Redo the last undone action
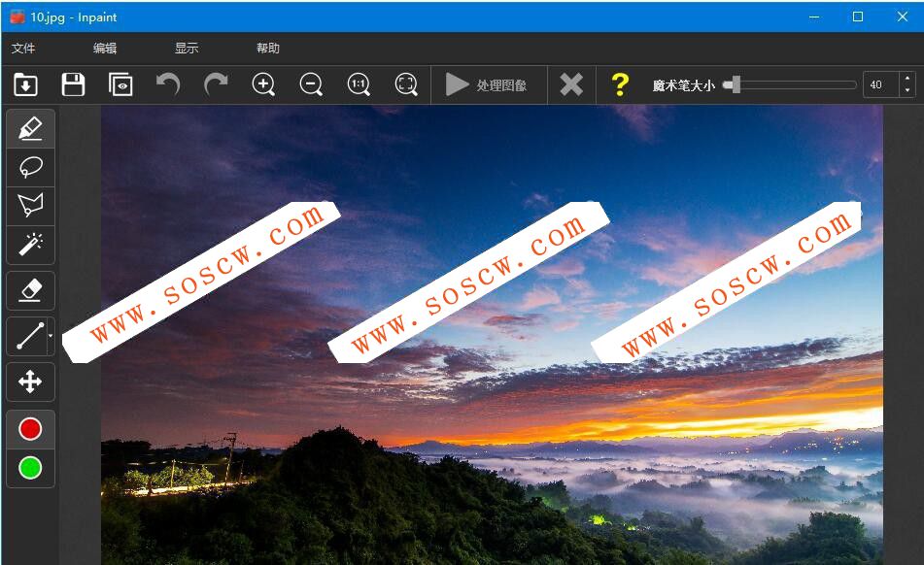This screenshot has height=565, width=924. (x=216, y=84)
